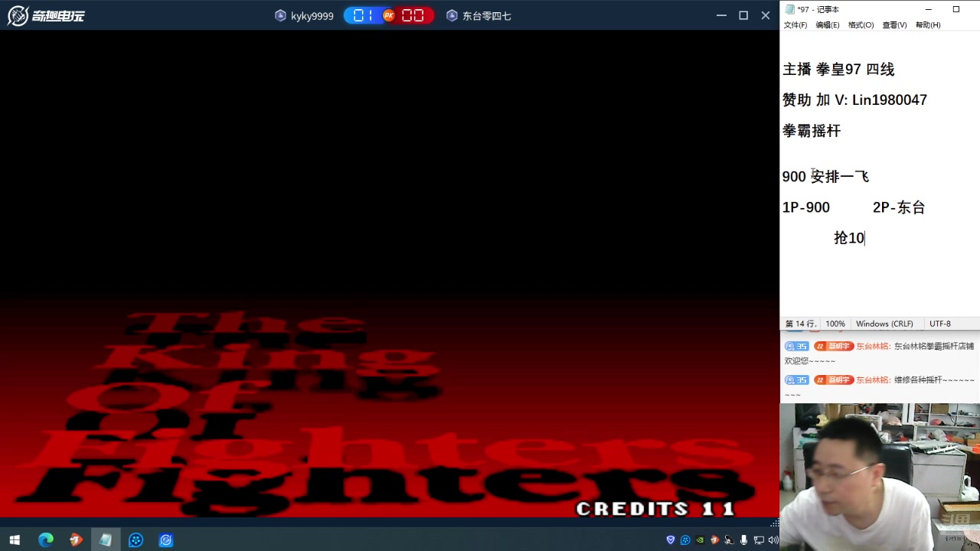The width and height of the screenshot is (980, 551).
Task: Open the 编辑(E) menu in Notepad
Action: 827,25
